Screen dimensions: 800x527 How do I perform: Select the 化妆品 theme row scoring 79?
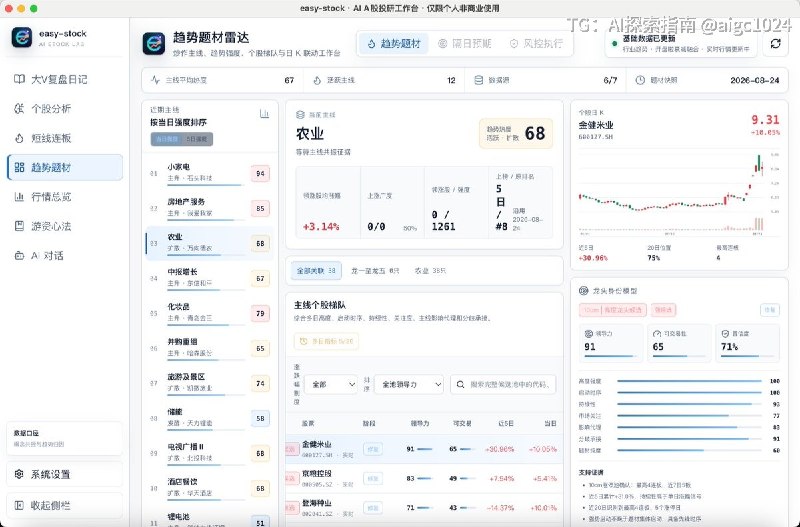click(210, 313)
